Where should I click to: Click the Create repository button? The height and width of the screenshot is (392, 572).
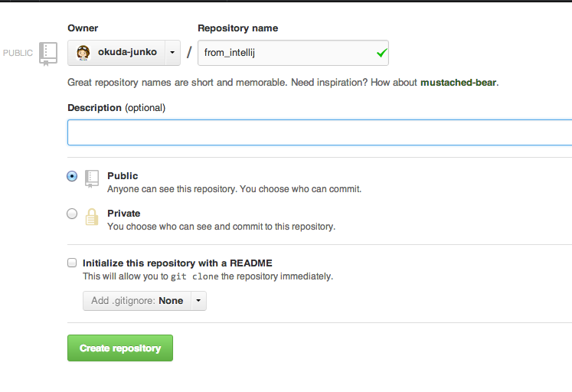pyautogui.click(x=120, y=348)
